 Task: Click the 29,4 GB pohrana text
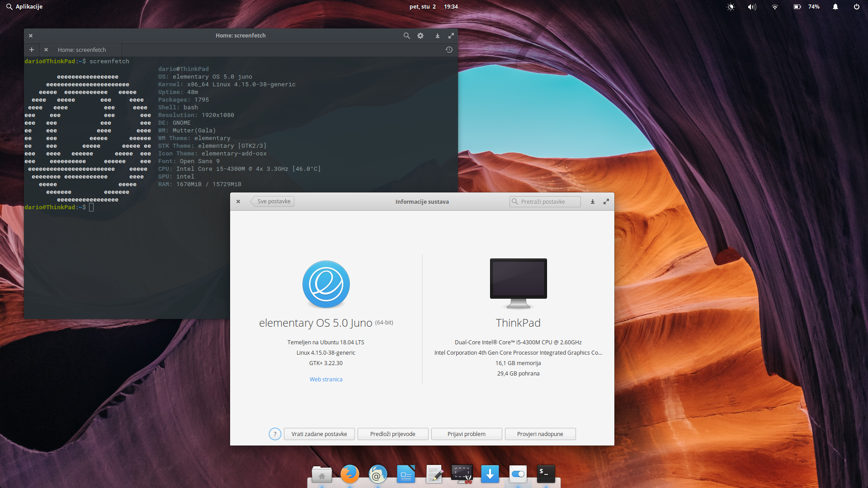[518, 374]
